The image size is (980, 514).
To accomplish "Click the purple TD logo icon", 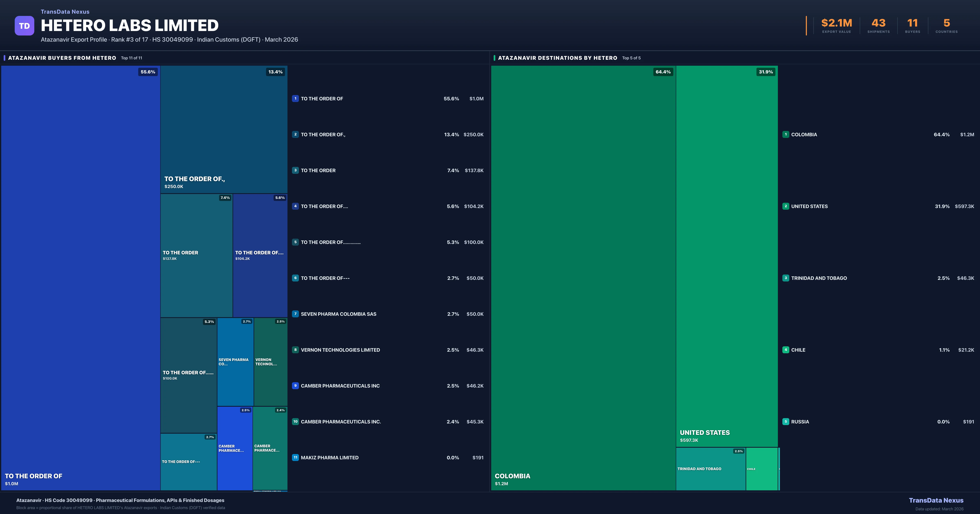I will click(x=24, y=26).
